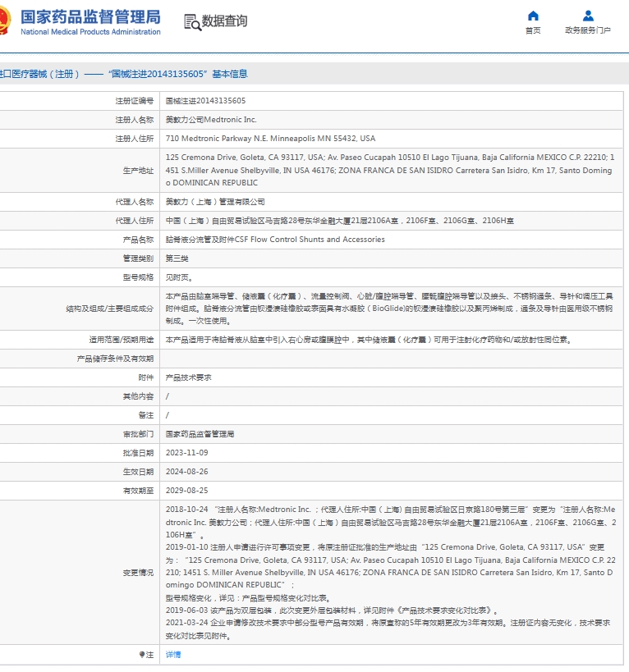The width and height of the screenshot is (629, 672).
Task: Click the 结构及组成/主要组成成分 row label
Action: pos(110,309)
